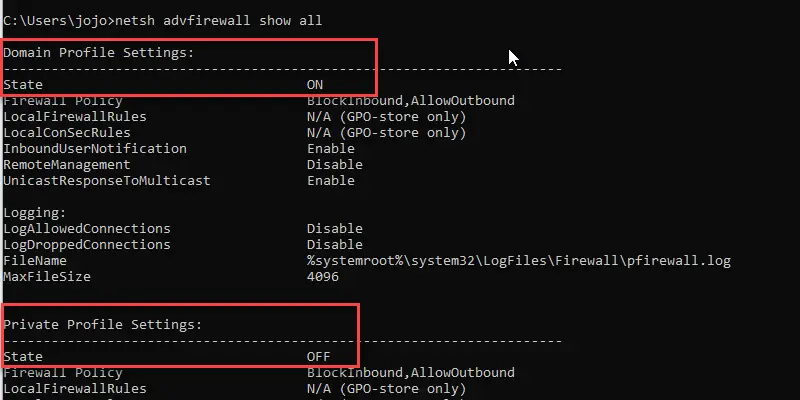Click the C:\Users\jojo> command prompt text
800x400 pixels.
click(59, 21)
